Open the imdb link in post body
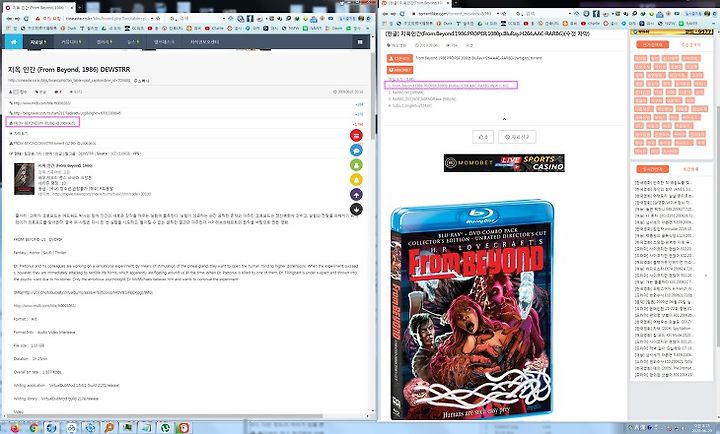Screen dimensions: 720x434 (x=45, y=305)
